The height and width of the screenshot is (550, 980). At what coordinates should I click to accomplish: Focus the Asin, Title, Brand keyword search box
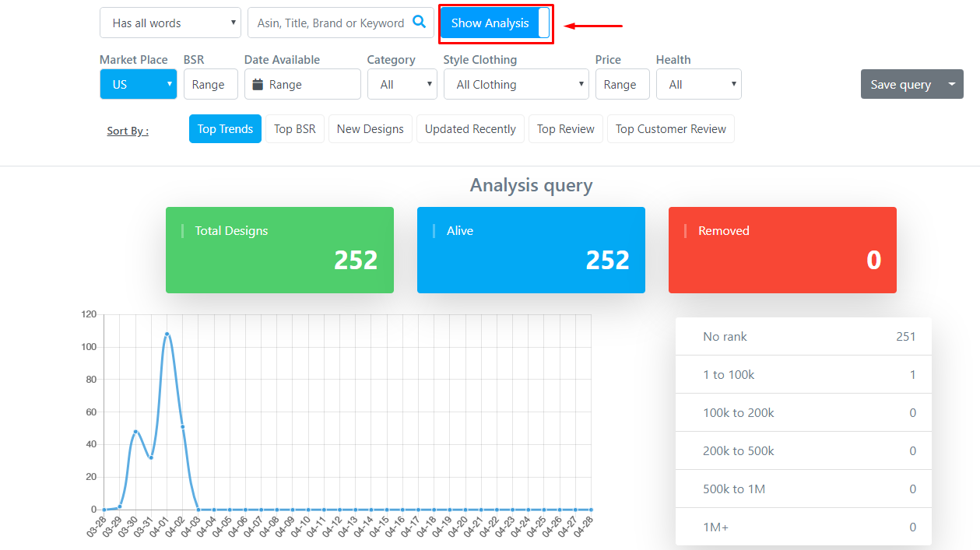(x=330, y=23)
